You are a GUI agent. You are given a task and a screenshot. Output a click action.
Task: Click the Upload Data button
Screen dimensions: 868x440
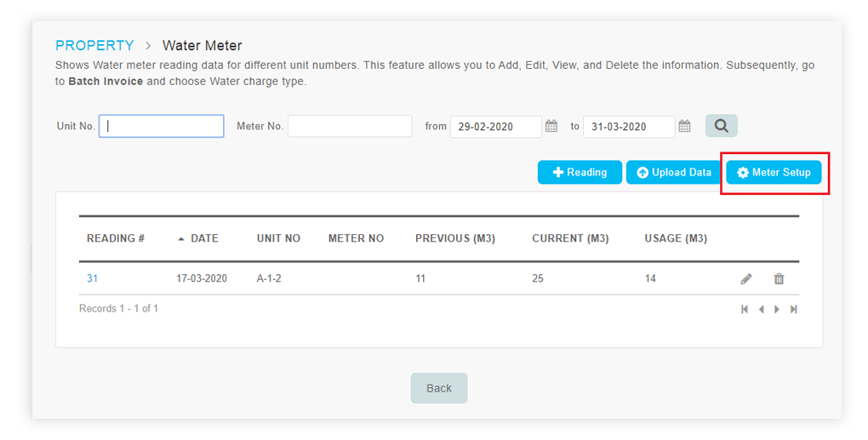(x=674, y=172)
